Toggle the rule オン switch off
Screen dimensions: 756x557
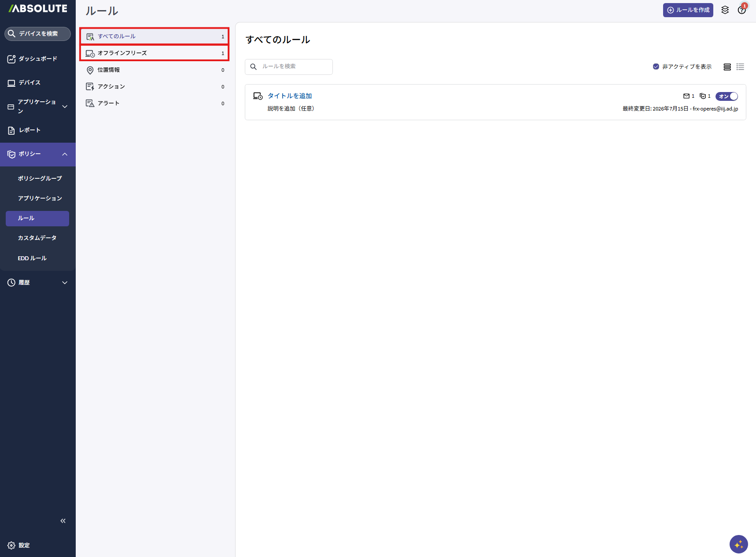[727, 96]
